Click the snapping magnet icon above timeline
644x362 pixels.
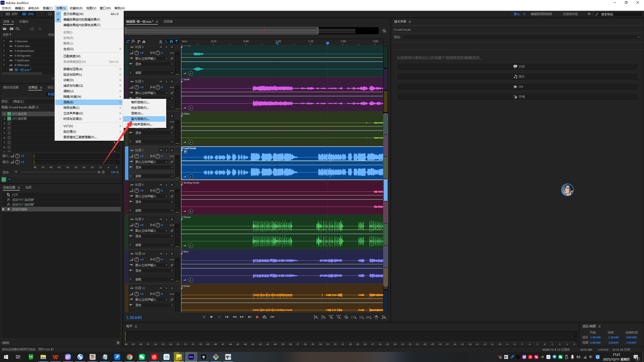coord(171,41)
